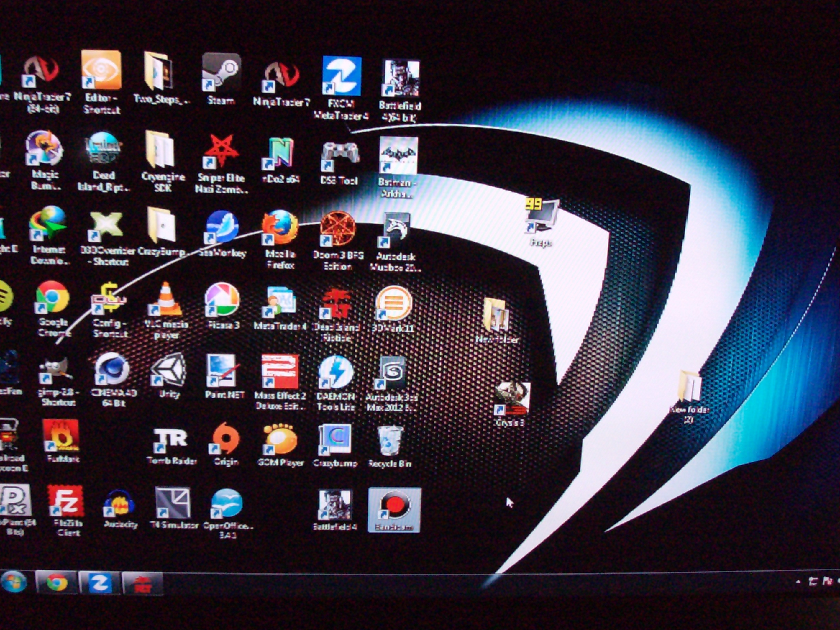Launch GOM Player
The width and height of the screenshot is (840, 630).
[x=281, y=445]
